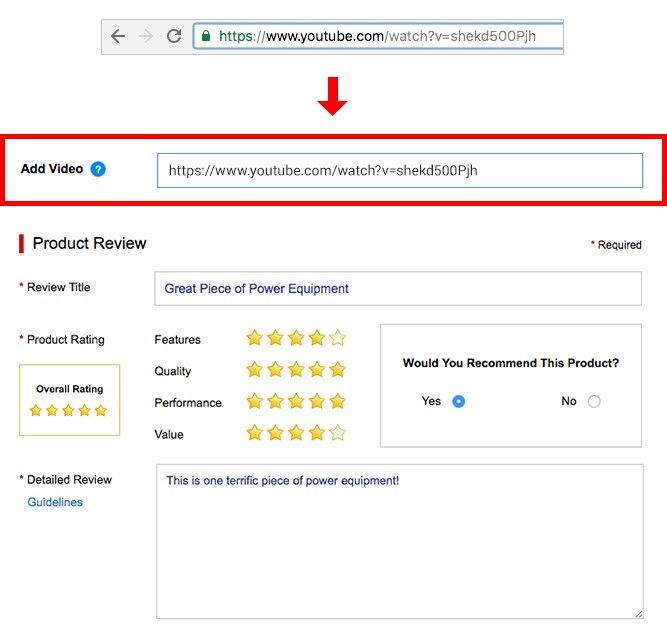Set Performance rating to three stars
The image size is (667, 641).
coord(296,401)
